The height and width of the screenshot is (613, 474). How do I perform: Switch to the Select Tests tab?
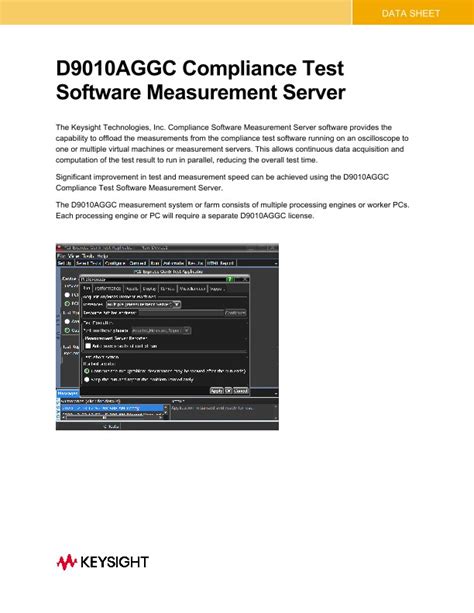89,263
